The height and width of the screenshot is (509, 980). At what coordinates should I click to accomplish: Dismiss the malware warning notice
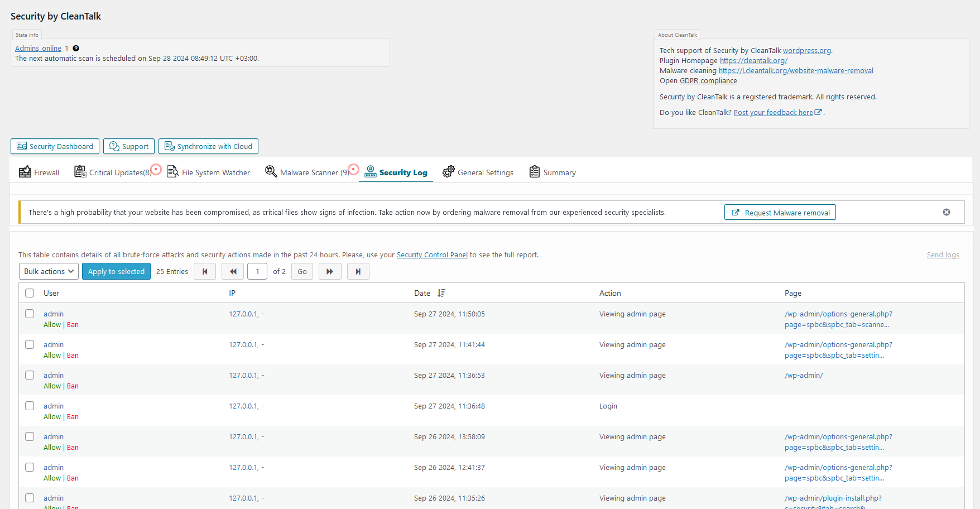coord(946,212)
